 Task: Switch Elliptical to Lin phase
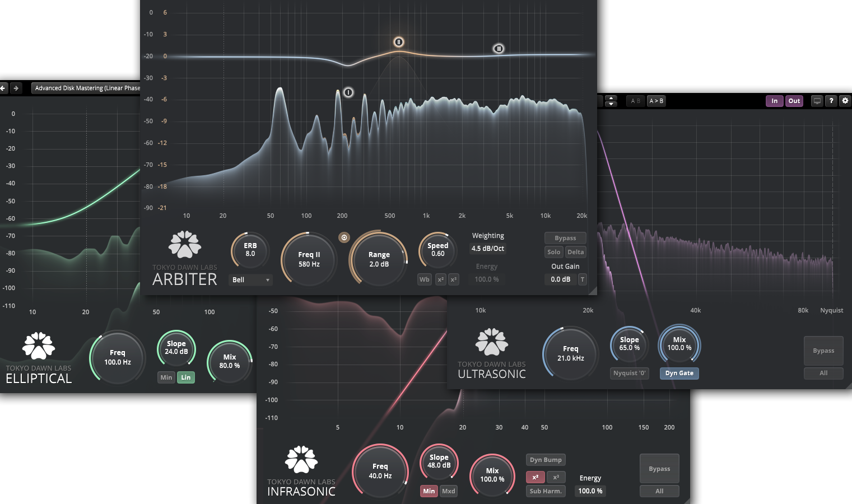[186, 377]
